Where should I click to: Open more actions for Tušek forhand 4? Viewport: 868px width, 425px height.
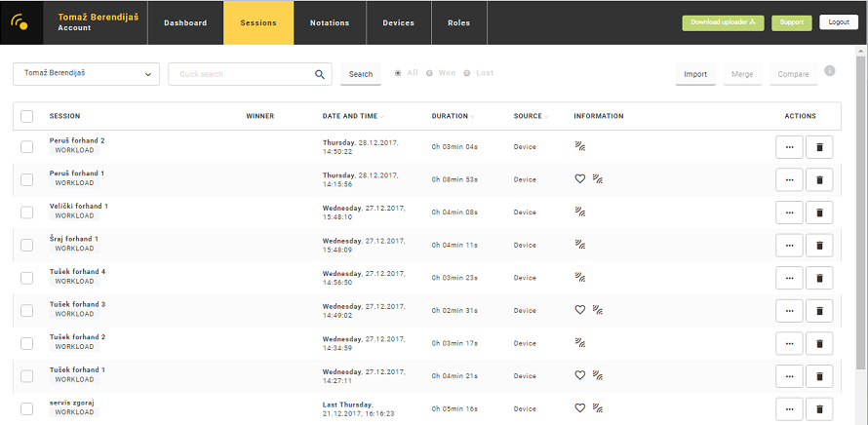789,278
